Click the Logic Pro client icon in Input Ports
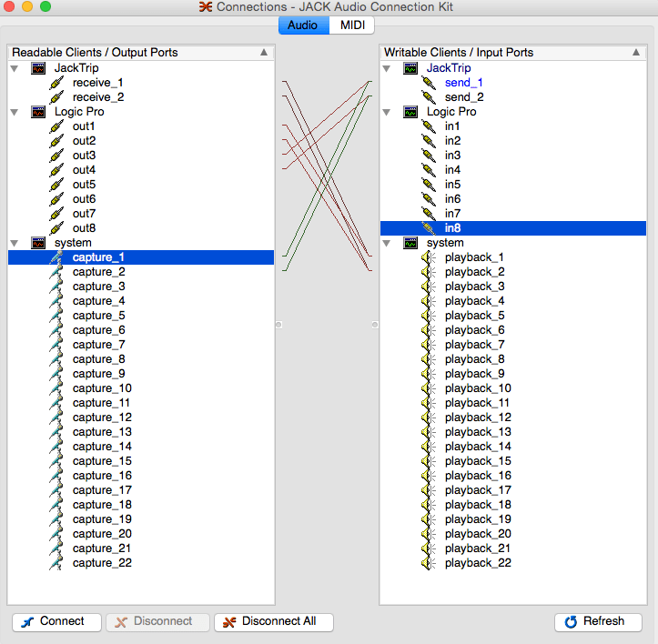 (410, 112)
